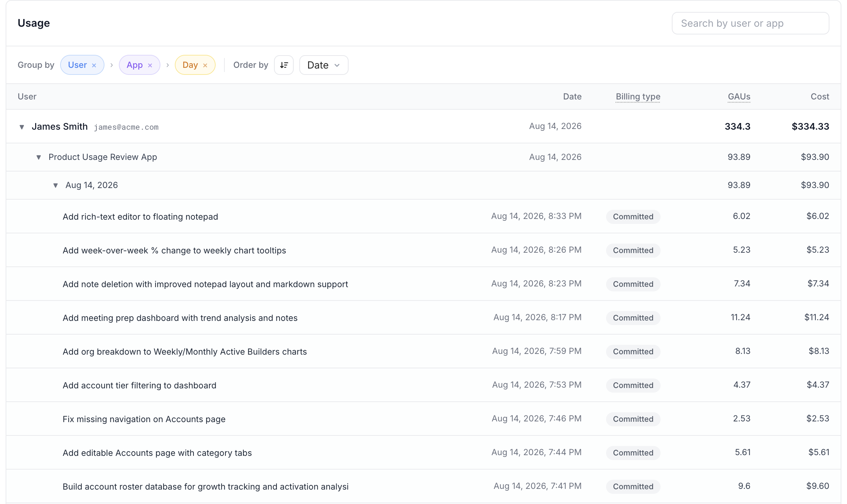Select the User group-by chip label
The image size is (847, 504).
pyautogui.click(x=77, y=65)
